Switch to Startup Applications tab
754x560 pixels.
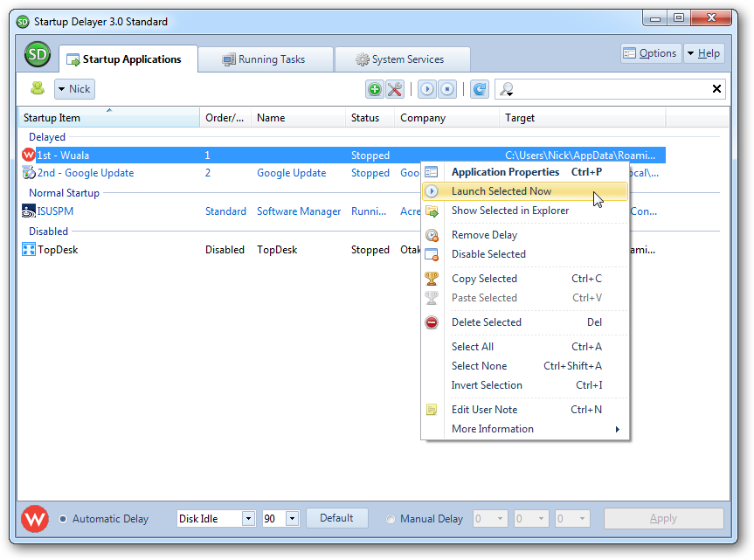click(x=128, y=59)
